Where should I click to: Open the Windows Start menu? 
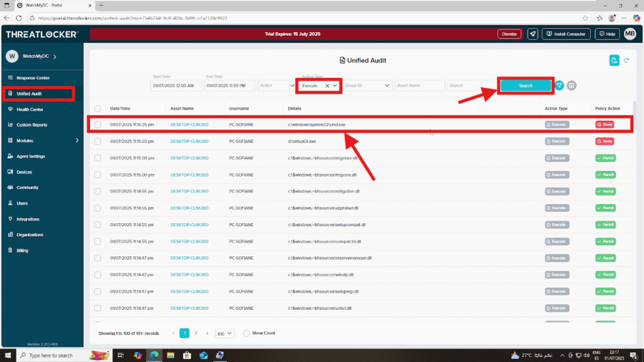[8, 355]
